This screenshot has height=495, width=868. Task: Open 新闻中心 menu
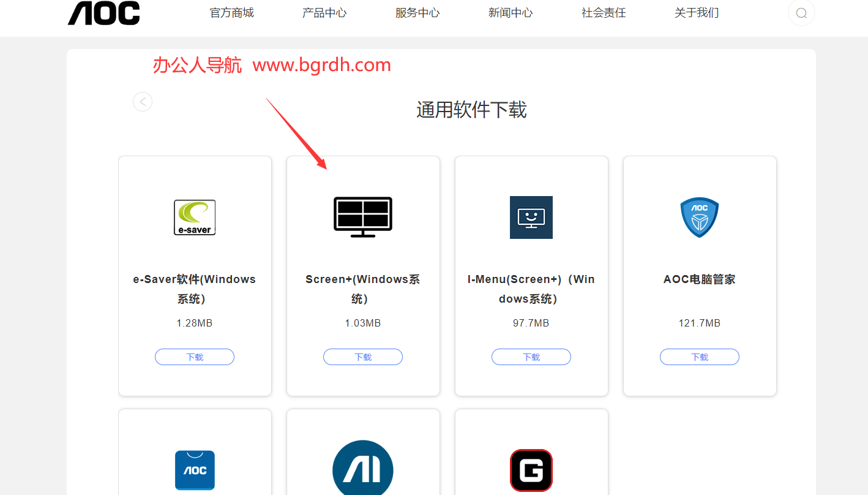[x=511, y=13]
